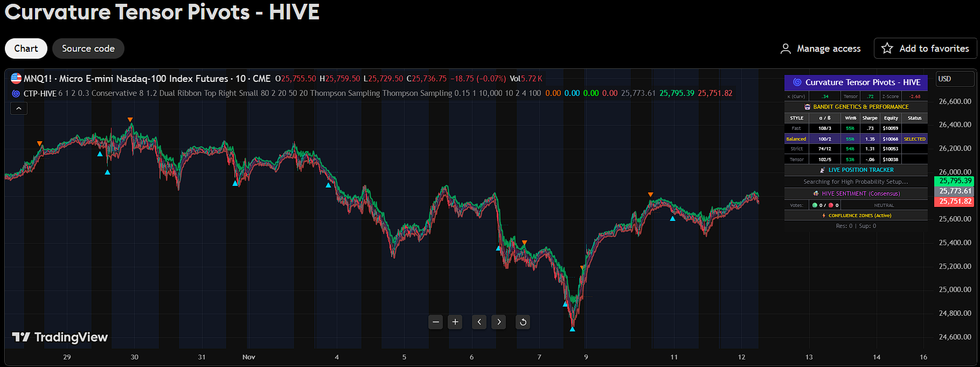980x367 pixels.
Task: Click the MNQ1! symbol flag icon
Action: (16, 79)
